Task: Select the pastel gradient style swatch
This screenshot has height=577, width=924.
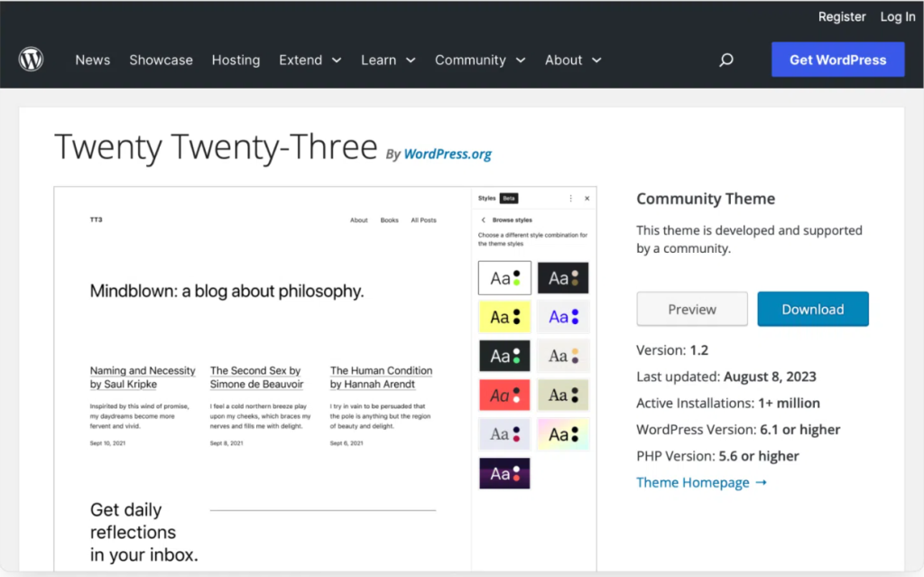Action: pos(563,434)
